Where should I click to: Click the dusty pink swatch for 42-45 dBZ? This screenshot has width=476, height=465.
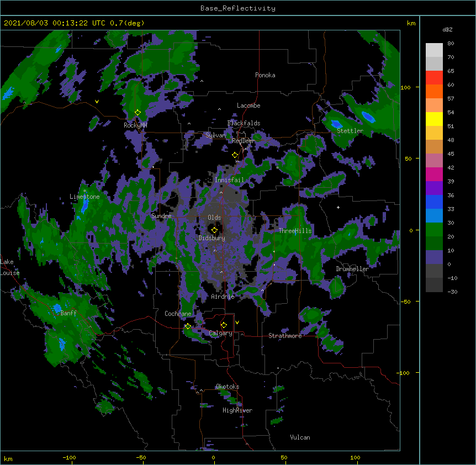[434, 161]
